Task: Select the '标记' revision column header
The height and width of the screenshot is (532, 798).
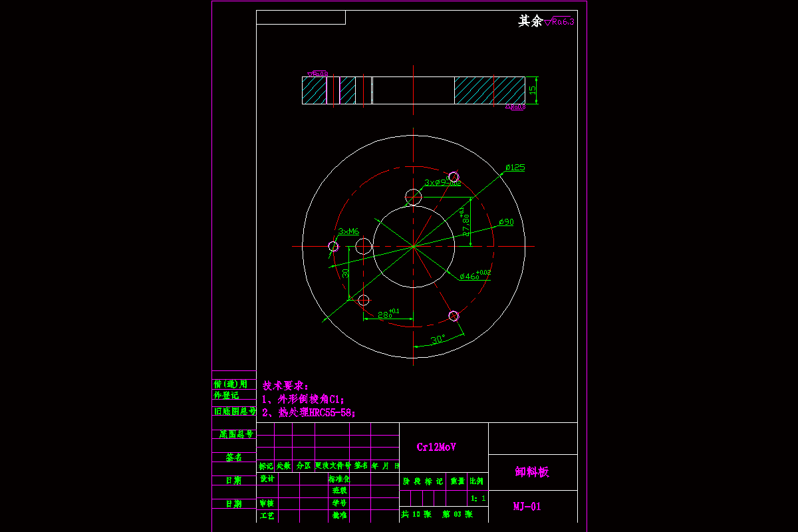Action: click(265, 466)
